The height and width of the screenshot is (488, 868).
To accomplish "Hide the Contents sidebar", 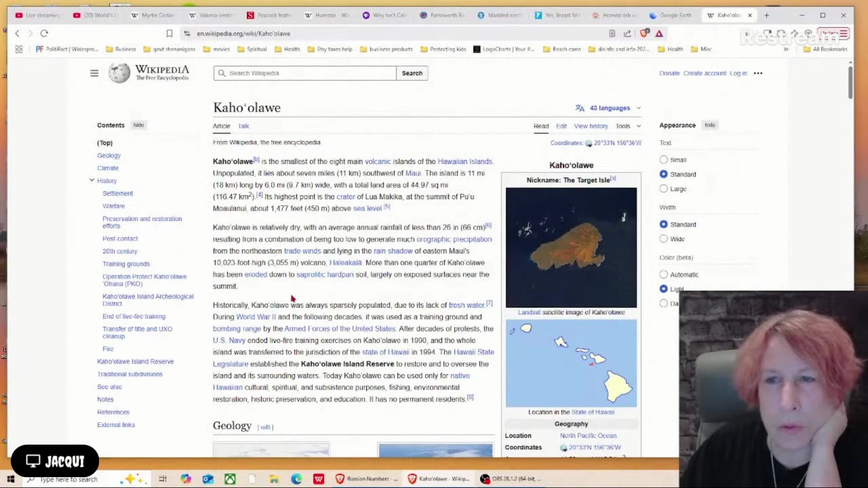I will tap(138, 125).
